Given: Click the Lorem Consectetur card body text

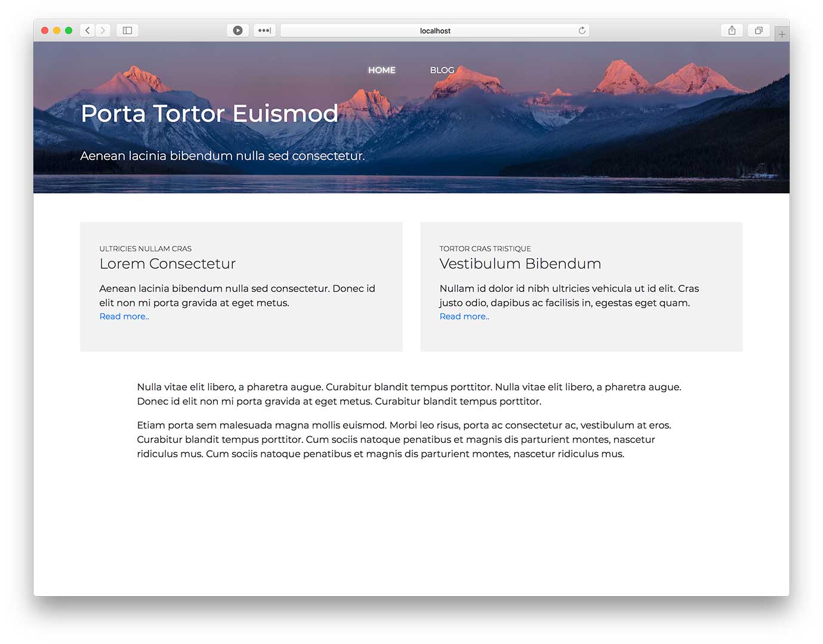Looking at the screenshot, I should click(238, 295).
